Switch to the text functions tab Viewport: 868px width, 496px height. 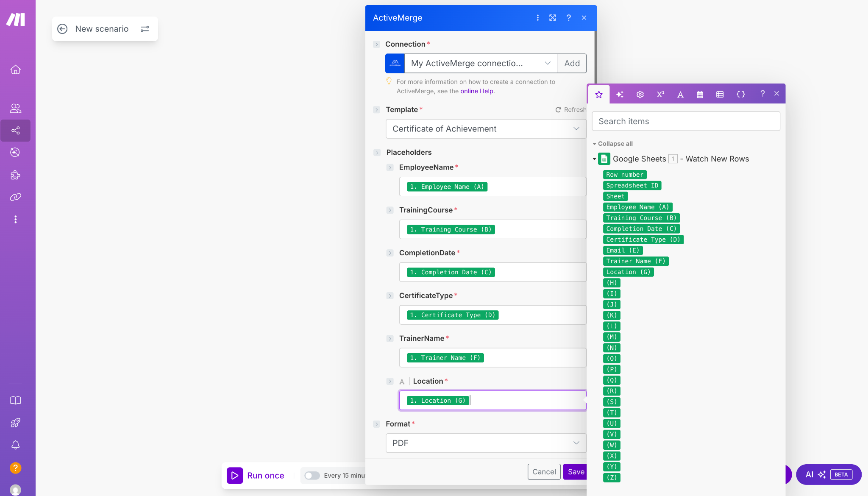click(x=680, y=94)
